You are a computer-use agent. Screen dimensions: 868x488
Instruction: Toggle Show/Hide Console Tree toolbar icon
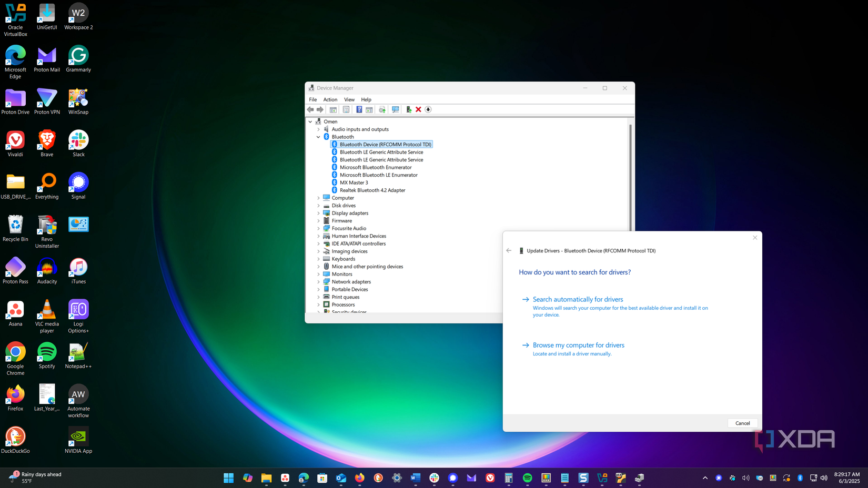333,109
